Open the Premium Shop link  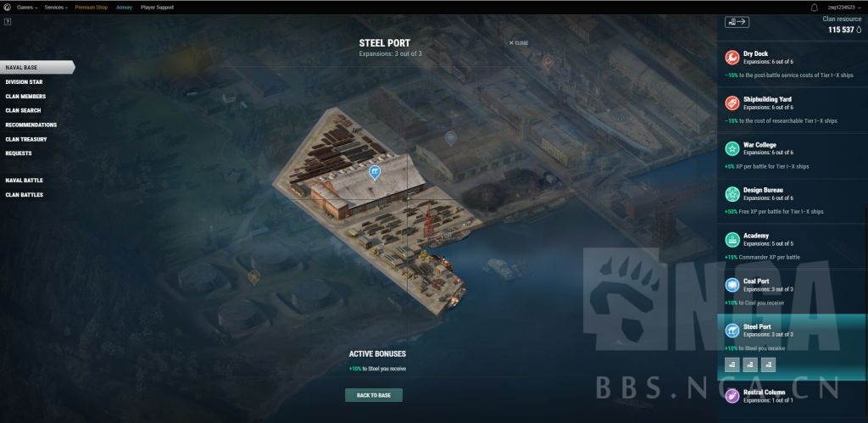pos(92,8)
